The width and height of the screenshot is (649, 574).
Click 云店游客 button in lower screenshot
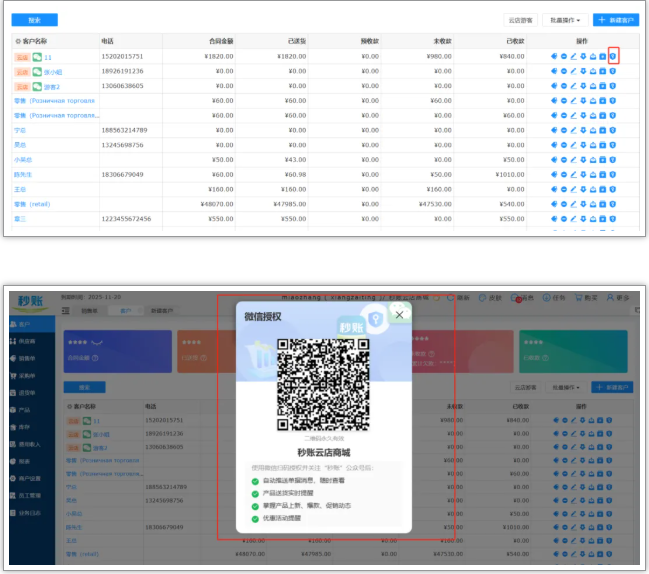click(x=525, y=387)
